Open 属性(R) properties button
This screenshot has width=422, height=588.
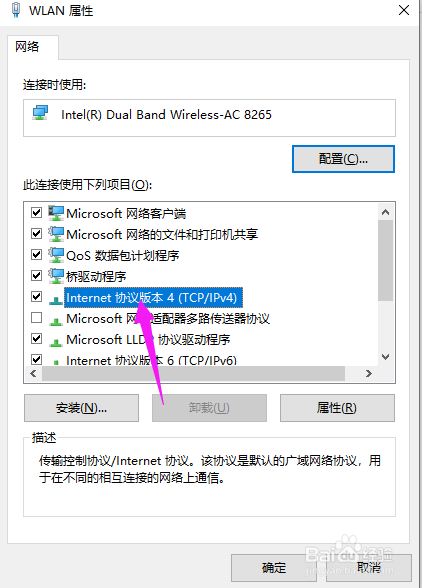[x=337, y=408]
